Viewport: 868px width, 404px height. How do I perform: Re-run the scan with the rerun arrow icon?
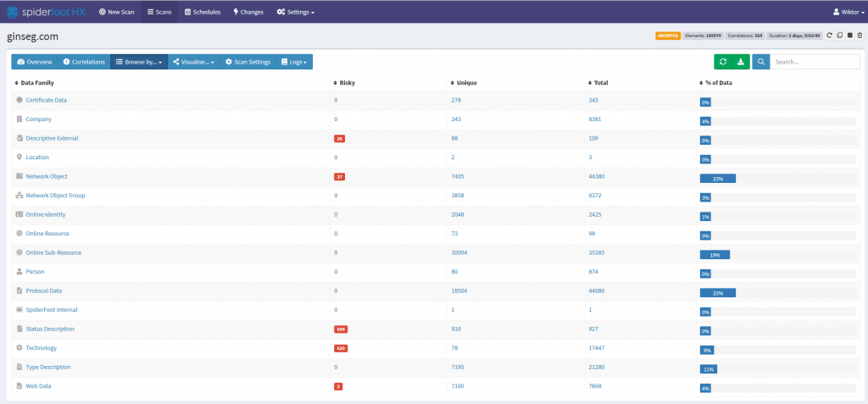(829, 36)
